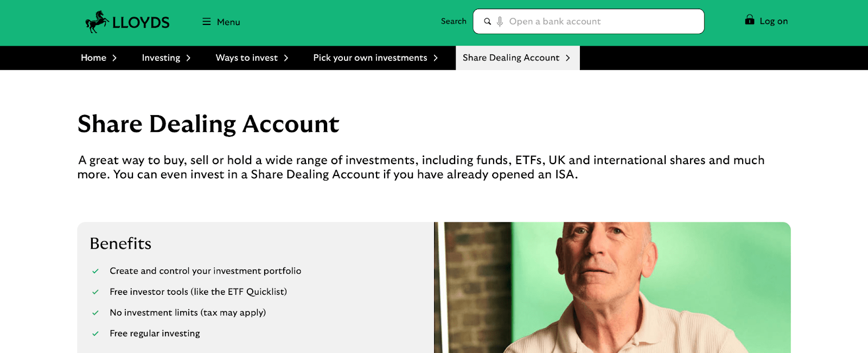Click the Lloyds black horse logo
868x353 pixels.
(97, 22)
